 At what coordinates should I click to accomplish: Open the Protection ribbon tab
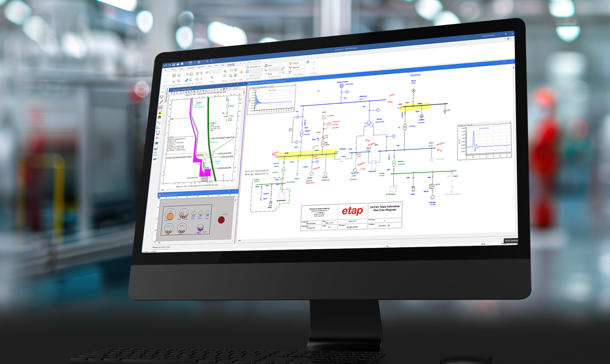tap(231, 64)
